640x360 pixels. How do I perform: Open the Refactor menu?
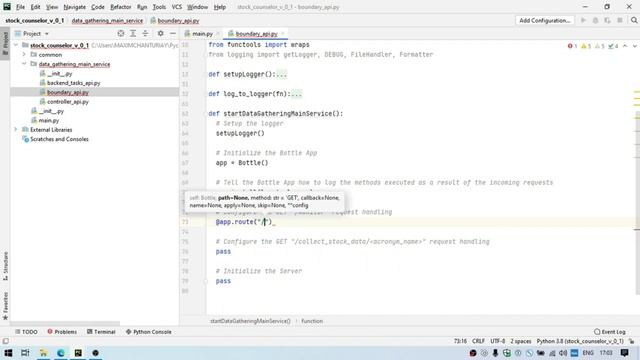(x=121, y=7)
